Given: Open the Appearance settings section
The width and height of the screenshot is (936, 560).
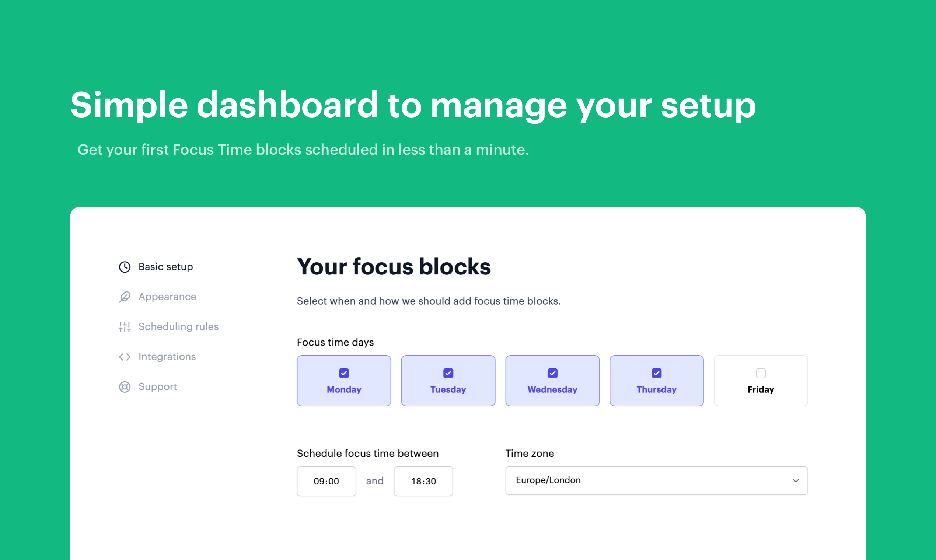Looking at the screenshot, I should pyautogui.click(x=167, y=297).
